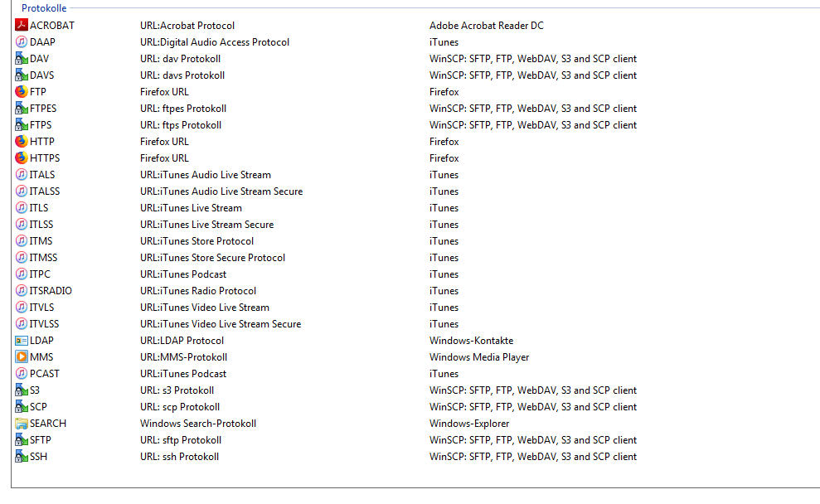This screenshot has width=820, height=504.
Task: Click the WinSCP icon beside DAVS
Action: 22,75
